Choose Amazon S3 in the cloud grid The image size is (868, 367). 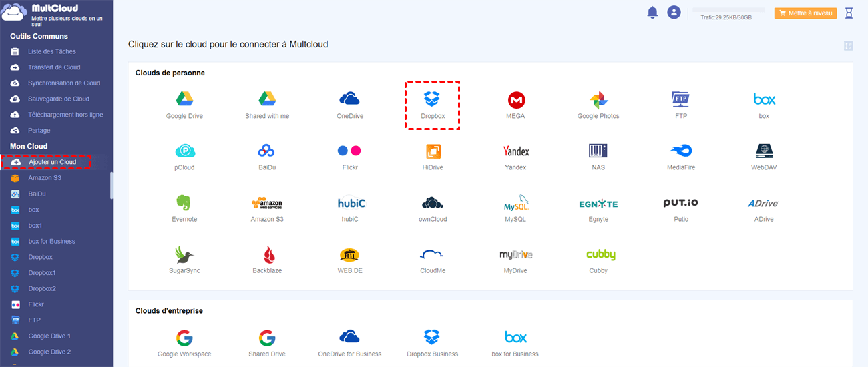267,208
